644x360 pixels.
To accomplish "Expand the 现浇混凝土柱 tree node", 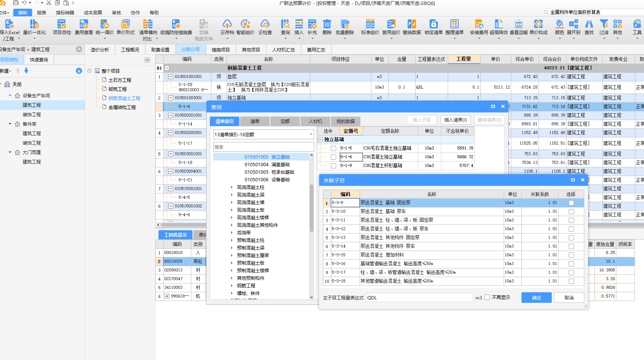I will tap(232, 187).
